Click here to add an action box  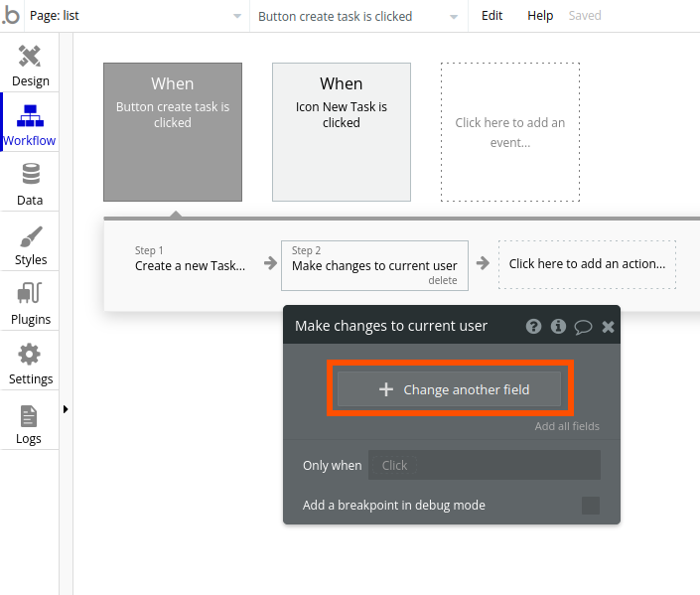click(587, 264)
